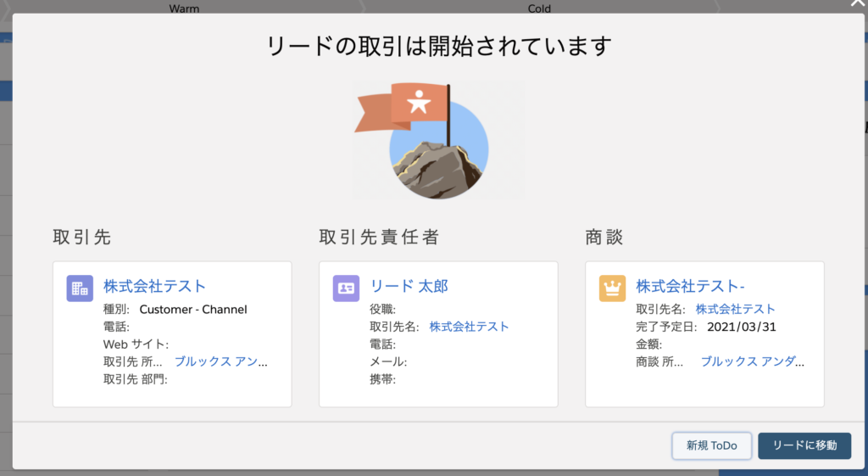
Task: Click the 新規 ToDo button
Action: click(712, 445)
